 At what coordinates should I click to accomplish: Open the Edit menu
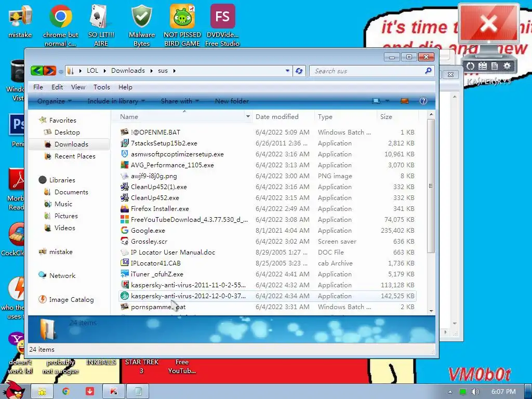pos(57,87)
